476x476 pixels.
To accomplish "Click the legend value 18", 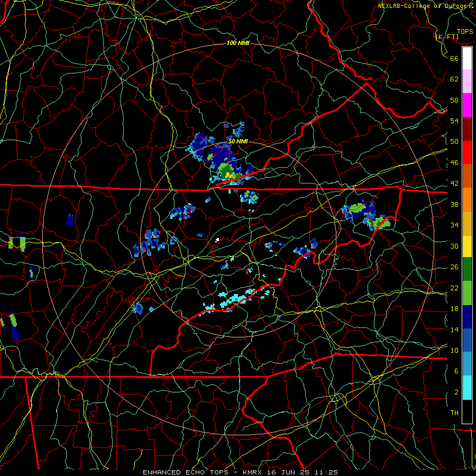I will (x=454, y=309).
